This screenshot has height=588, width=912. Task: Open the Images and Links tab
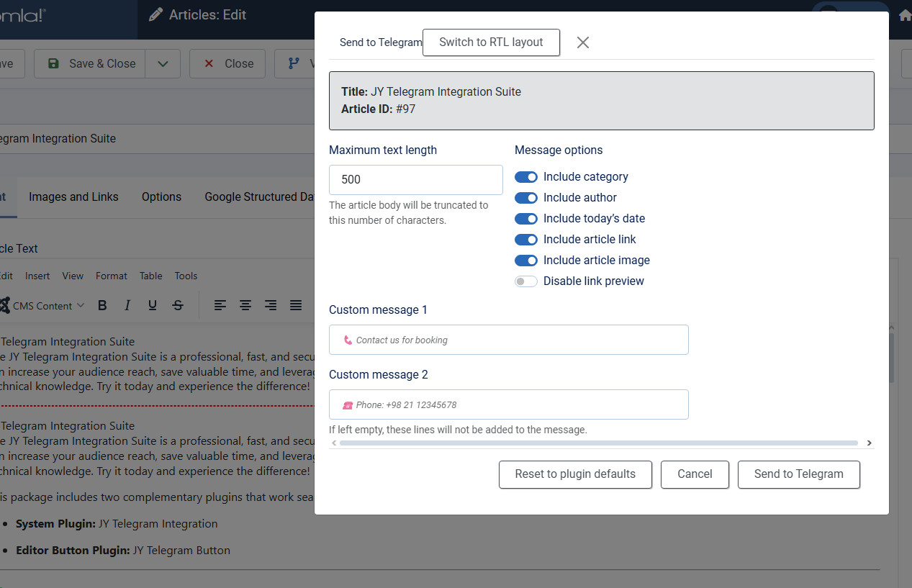(x=73, y=196)
